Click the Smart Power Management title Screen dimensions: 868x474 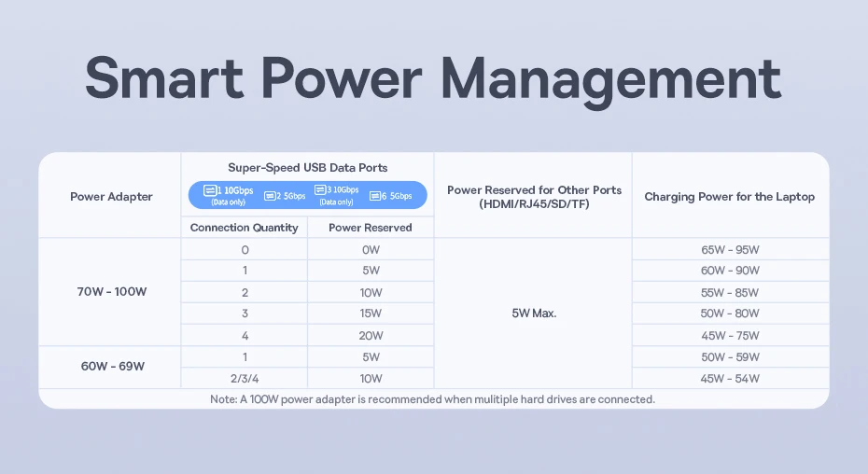click(433, 78)
